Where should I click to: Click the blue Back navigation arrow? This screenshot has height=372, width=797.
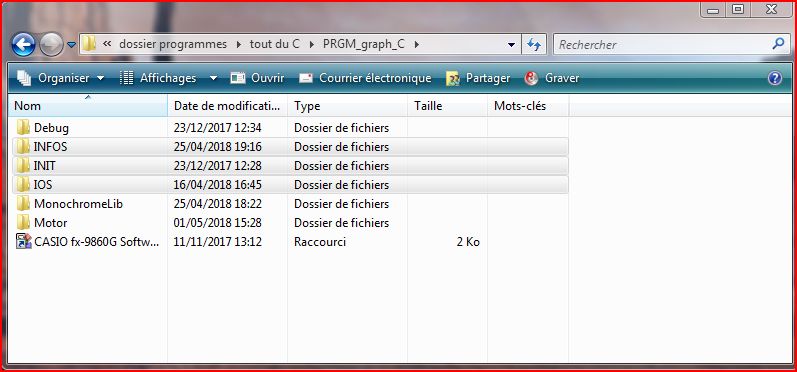[23, 45]
